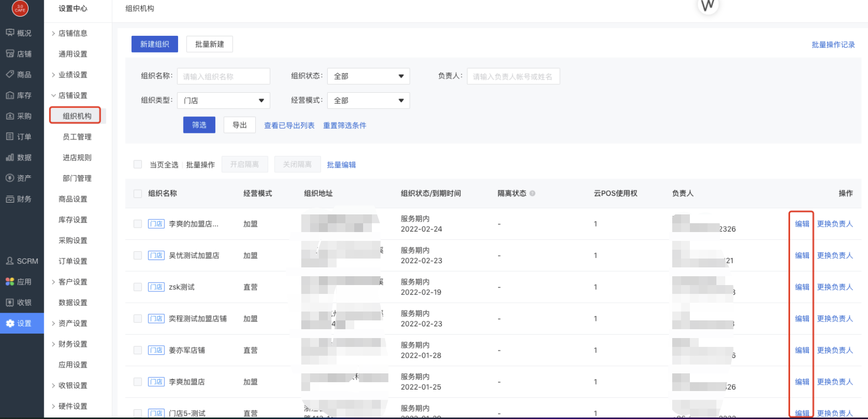This screenshot has width=868, height=419.
Task: Open the 收银 cashier sidebar icon
Action: click(x=10, y=302)
